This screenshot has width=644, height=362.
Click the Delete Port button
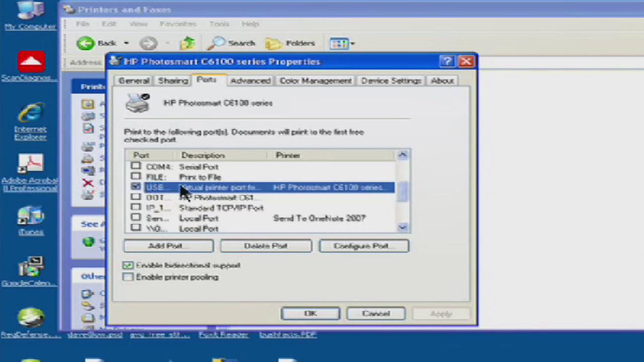click(x=266, y=246)
